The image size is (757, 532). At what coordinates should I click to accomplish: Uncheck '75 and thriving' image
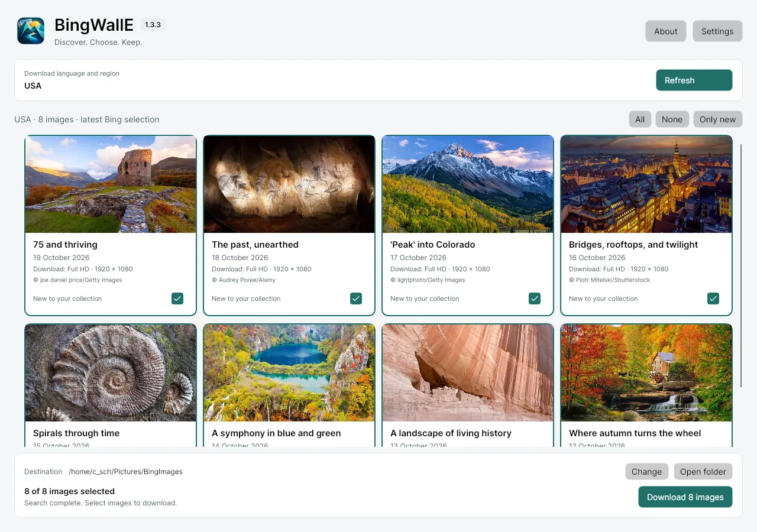click(x=177, y=299)
